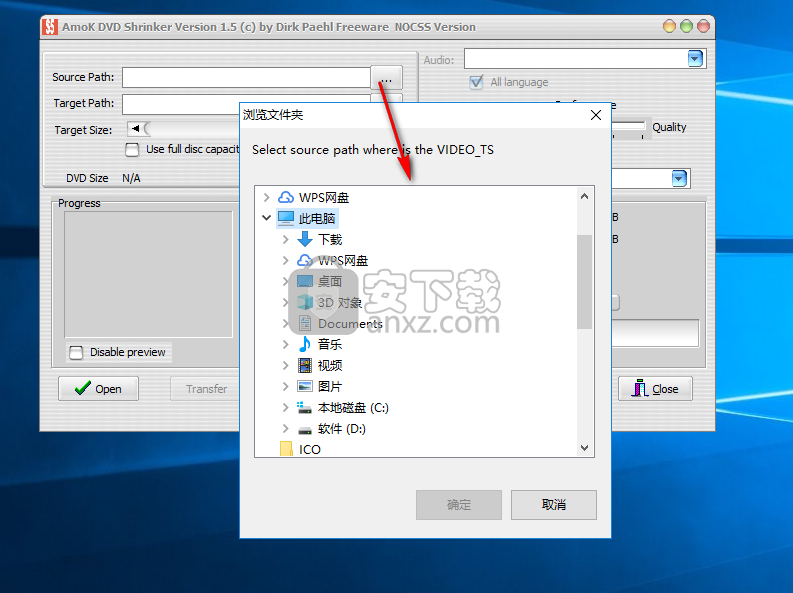The height and width of the screenshot is (593, 793).
Task: Click the local disk C: drive icon
Action: (x=304, y=407)
